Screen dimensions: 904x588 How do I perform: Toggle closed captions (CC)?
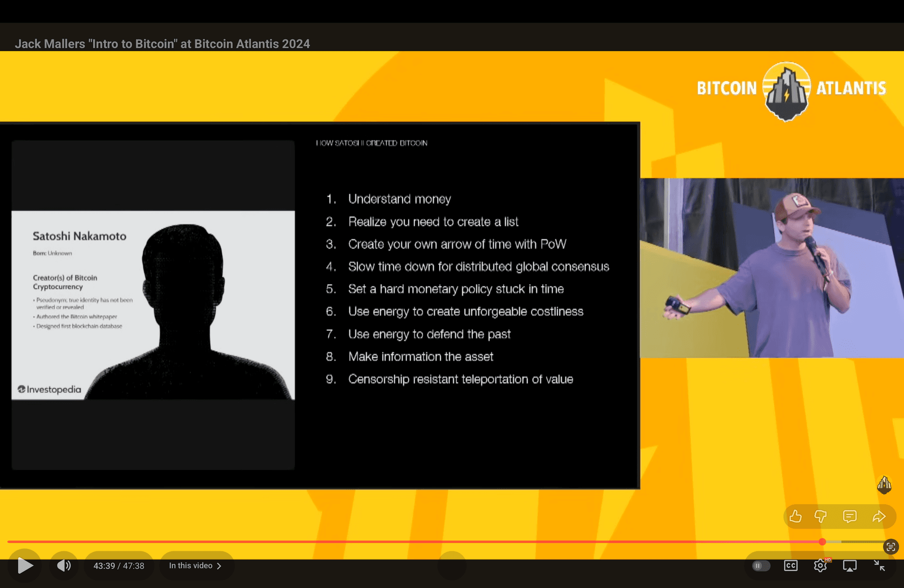(791, 565)
